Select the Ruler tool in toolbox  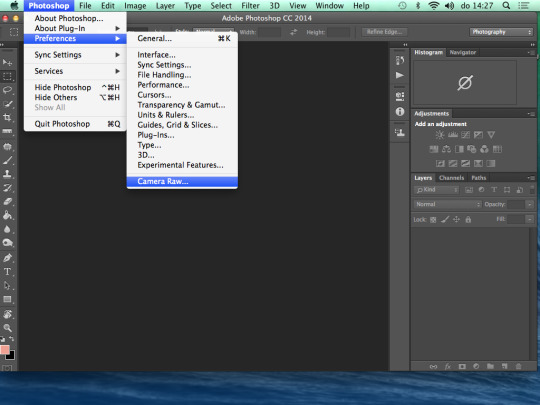coord(7,131)
